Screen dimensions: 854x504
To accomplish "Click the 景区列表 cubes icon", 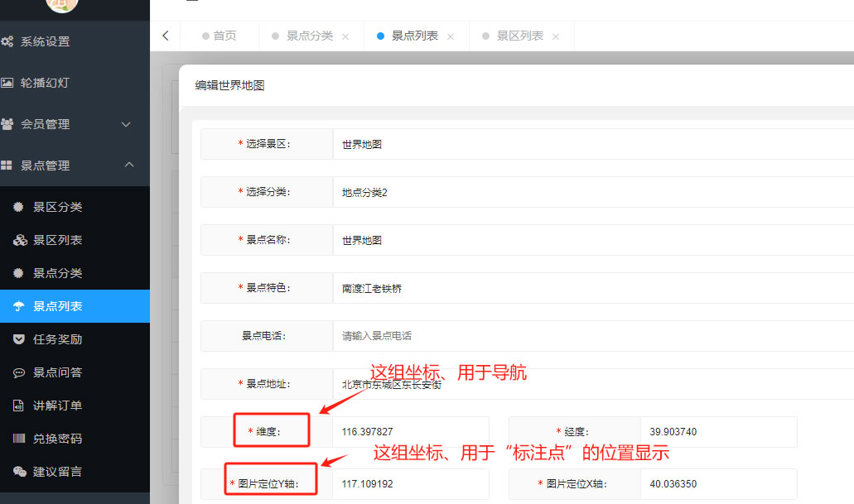I will 19,240.
